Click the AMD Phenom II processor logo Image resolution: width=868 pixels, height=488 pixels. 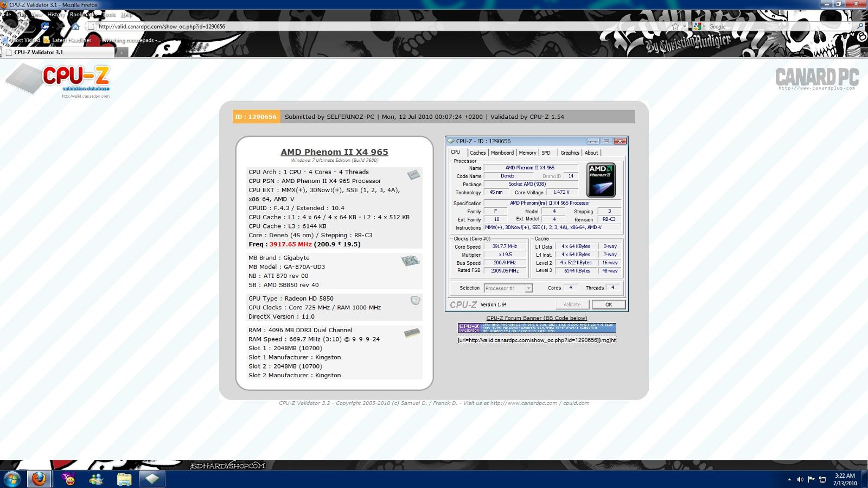pyautogui.click(x=601, y=180)
